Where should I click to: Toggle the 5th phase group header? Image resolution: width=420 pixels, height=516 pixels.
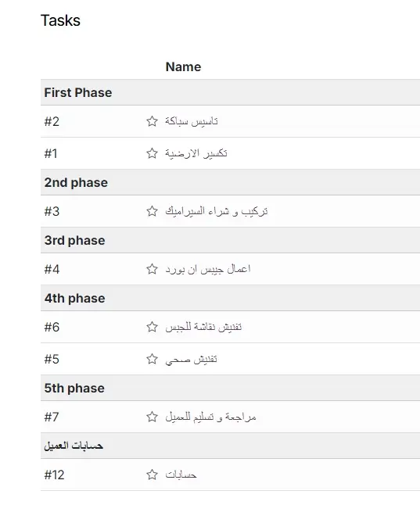click(230, 388)
